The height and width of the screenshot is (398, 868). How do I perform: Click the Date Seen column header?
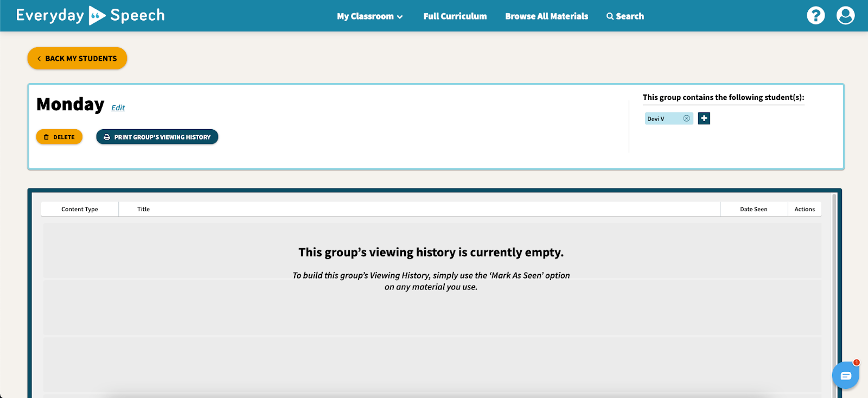[754, 209]
